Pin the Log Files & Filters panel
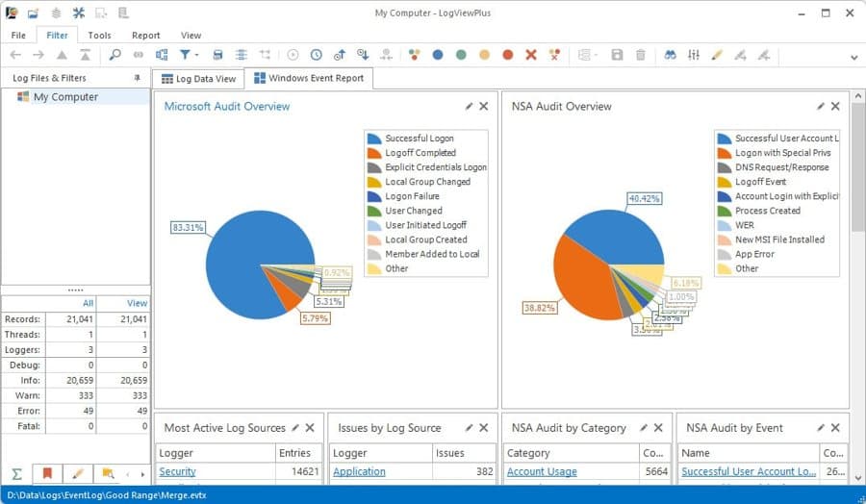The height and width of the screenshot is (504, 866). [137, 78]
